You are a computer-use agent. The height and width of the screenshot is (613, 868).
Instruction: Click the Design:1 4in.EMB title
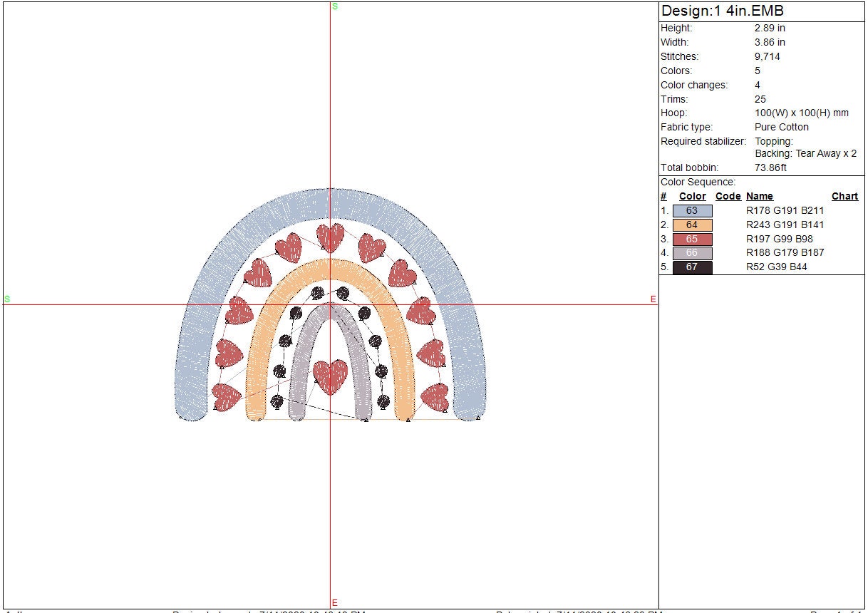click(x=722, y=11)
